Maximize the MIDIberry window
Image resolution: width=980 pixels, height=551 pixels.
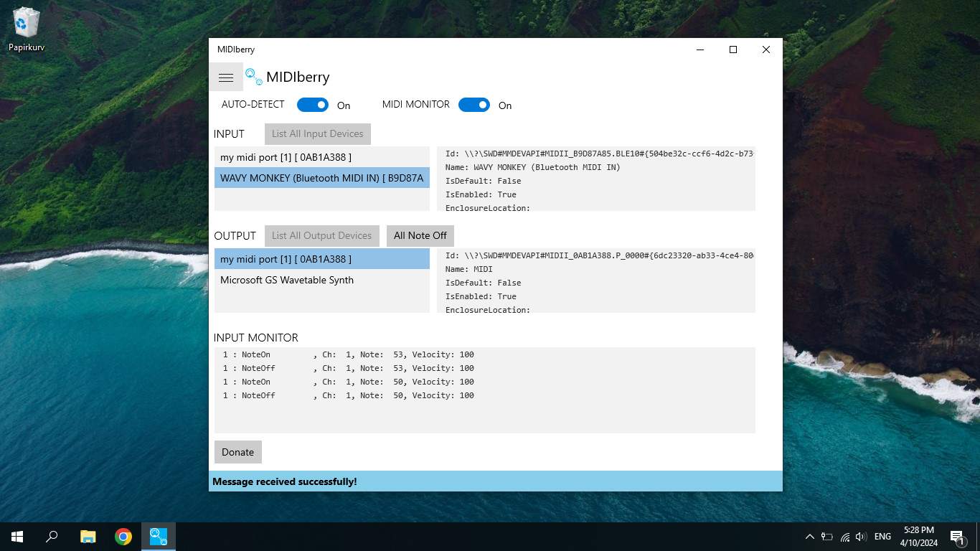click(733, 50)
